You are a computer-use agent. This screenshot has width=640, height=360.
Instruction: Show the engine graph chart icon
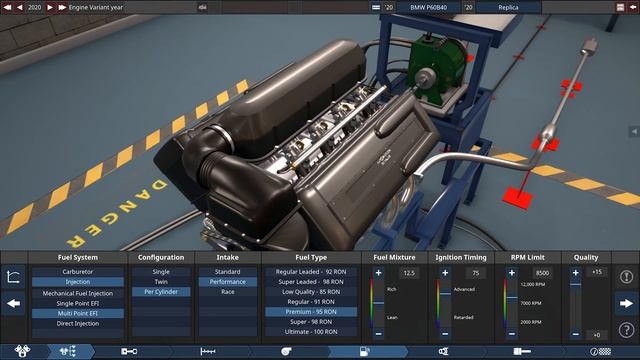pyautogui.click(x=13, y=277)
